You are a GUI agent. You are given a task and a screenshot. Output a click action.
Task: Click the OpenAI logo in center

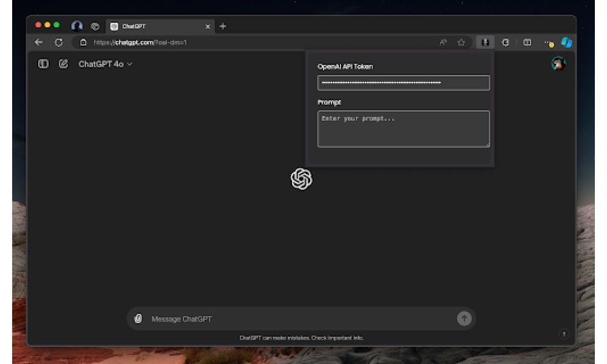[301, 179]
